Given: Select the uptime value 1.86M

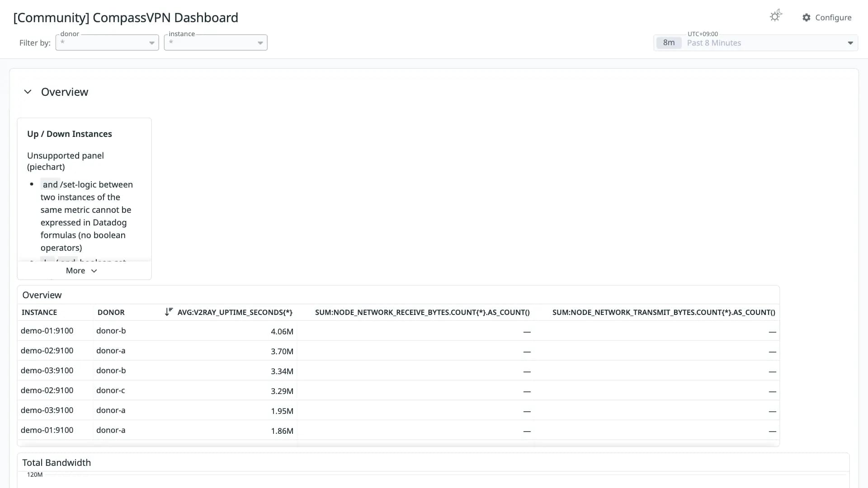Looking at the screenshot, I should click(282, 431).
